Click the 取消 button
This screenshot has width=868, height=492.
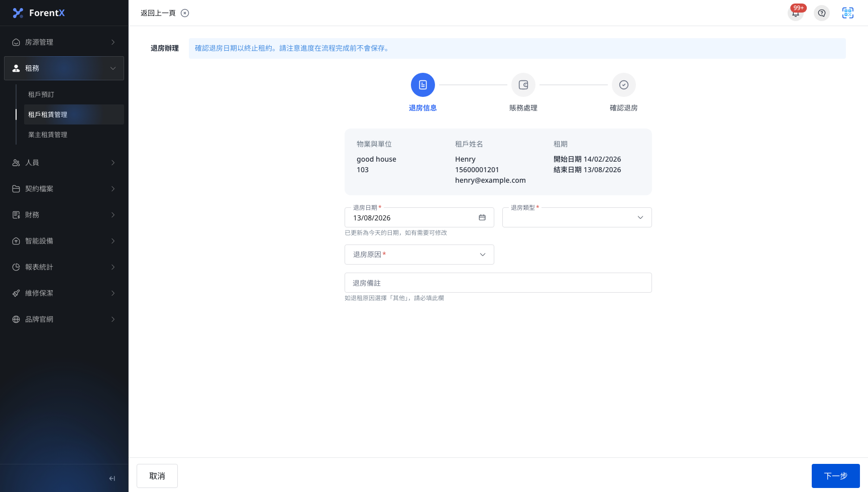157,476
